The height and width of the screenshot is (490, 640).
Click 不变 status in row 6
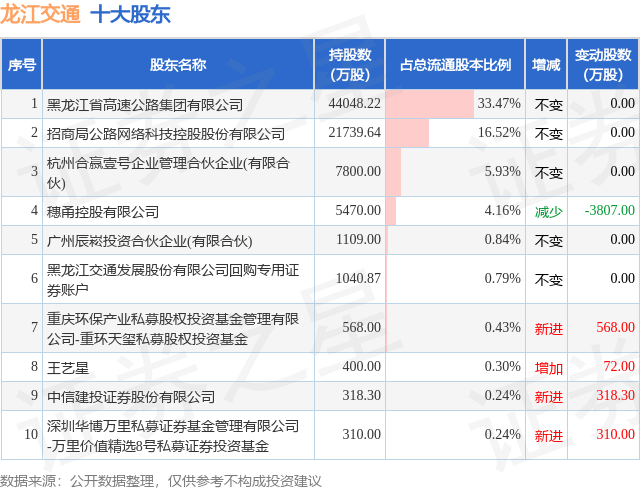coord(549,280)
